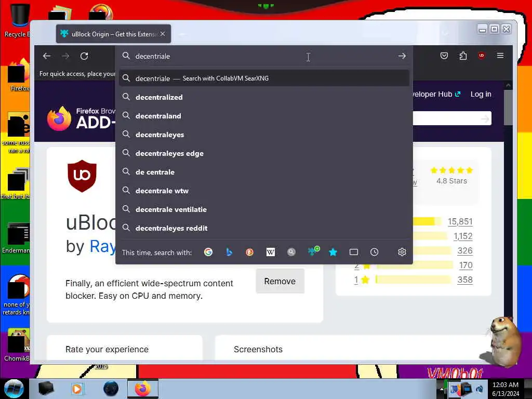Search in open Tabs icon
Screen dimensions: 532x399
353,252
